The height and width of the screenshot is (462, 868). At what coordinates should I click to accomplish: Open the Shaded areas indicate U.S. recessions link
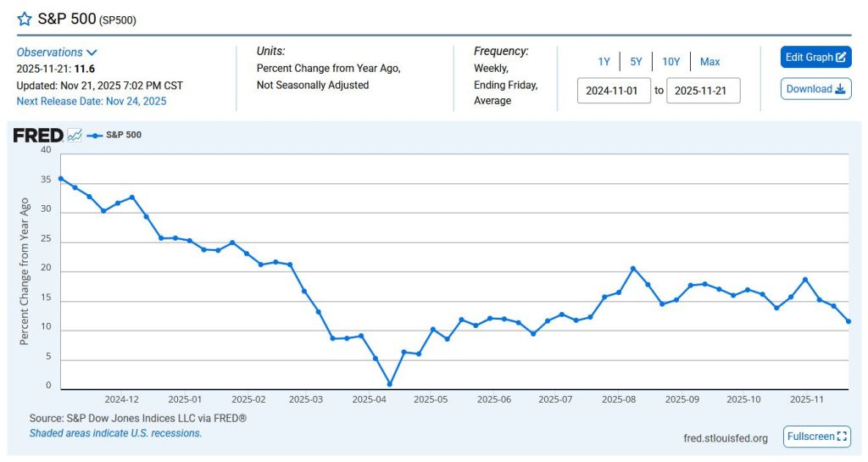click(x=115, y=433)
